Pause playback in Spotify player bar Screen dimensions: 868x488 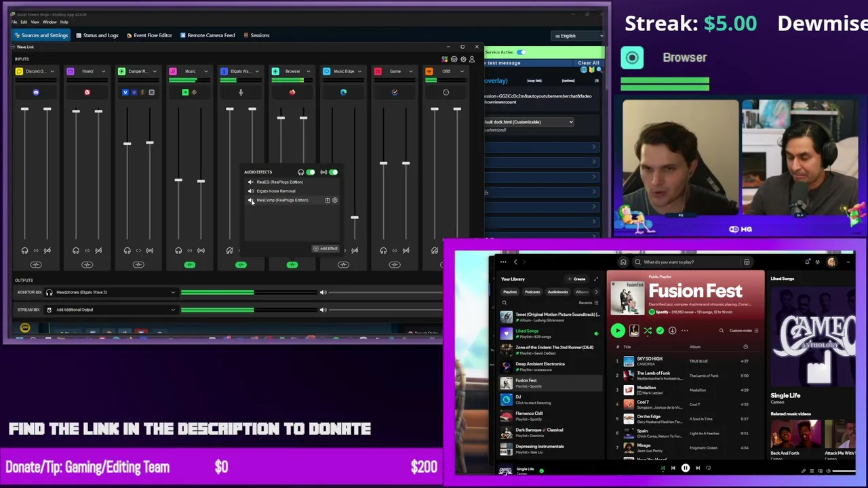point(686,468)
